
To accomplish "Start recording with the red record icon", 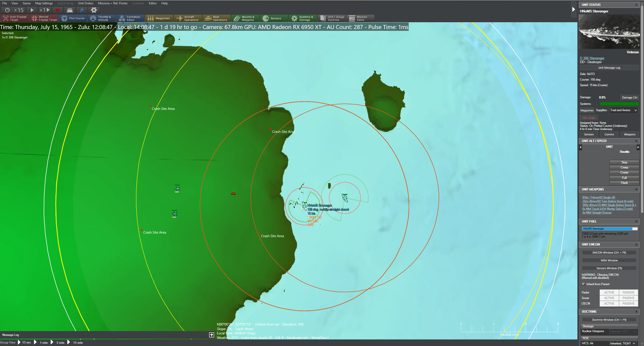I will 57,10.
